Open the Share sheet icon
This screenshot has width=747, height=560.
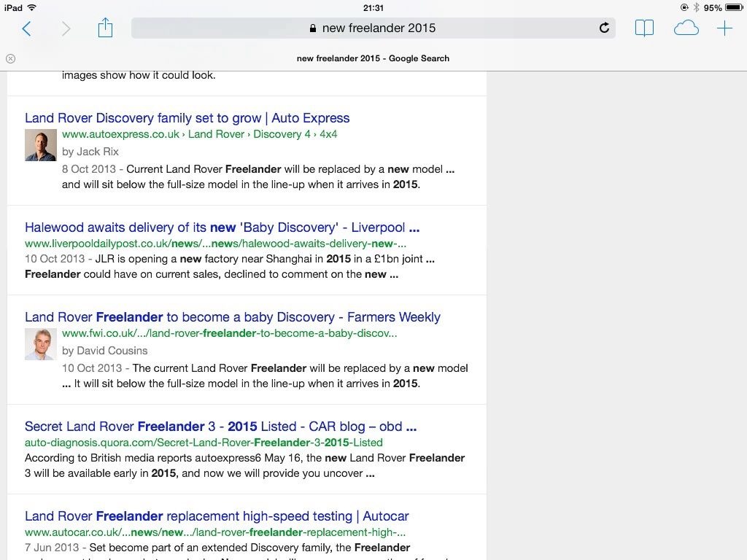pos(105,28)
